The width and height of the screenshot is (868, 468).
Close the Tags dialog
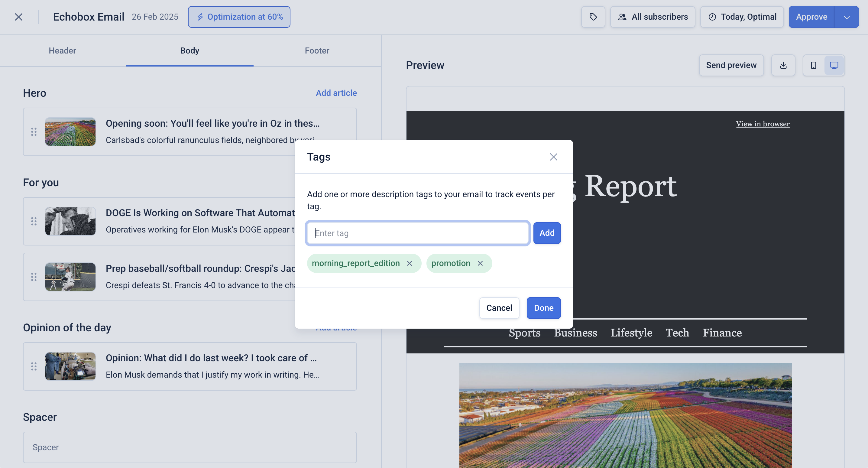[x=553, y=157]
